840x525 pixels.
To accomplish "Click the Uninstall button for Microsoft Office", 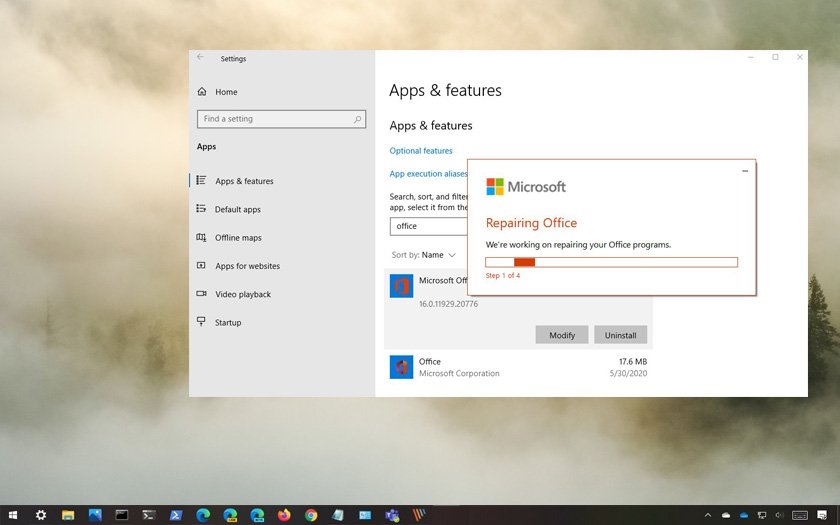I will tap(620, 335).
